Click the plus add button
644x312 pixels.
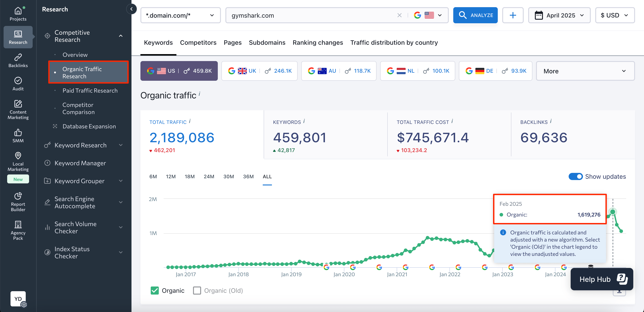click(513, 15)
